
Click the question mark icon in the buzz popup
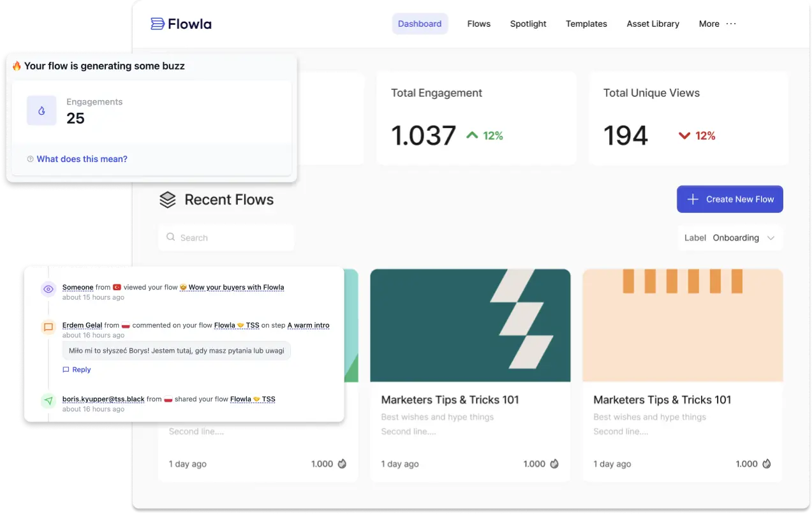[x=30, y=159]
